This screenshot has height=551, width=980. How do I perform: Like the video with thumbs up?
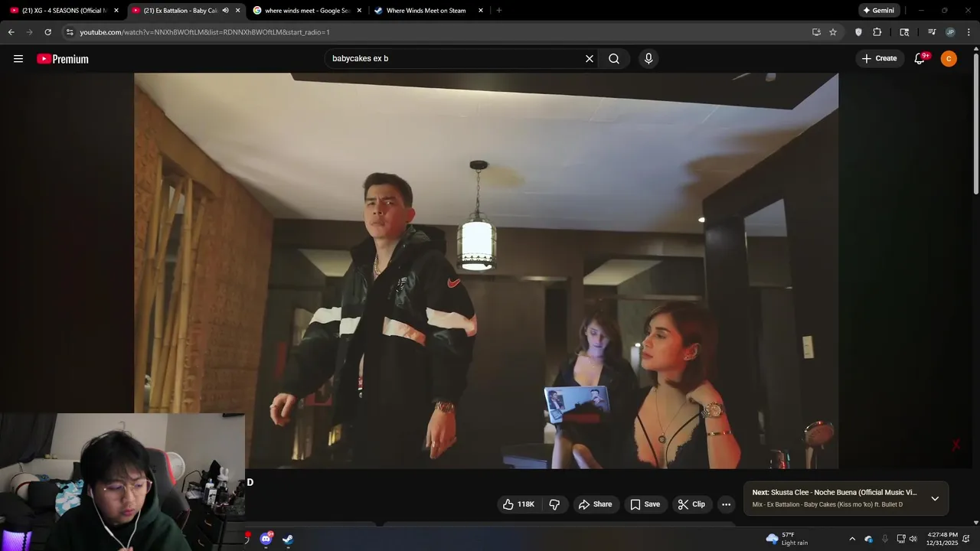[x=518, y=504]
